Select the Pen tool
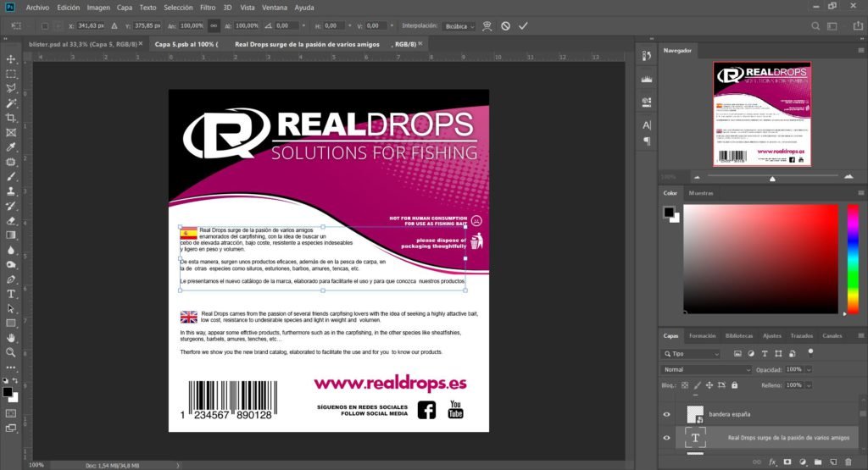 pyautogui.click(x=10, y=279)
